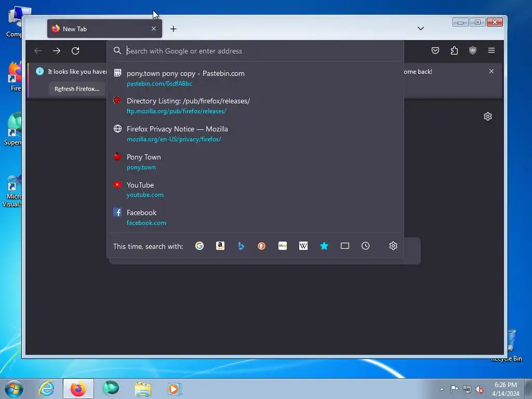Open Windows Media Player on taskbar

175,389
